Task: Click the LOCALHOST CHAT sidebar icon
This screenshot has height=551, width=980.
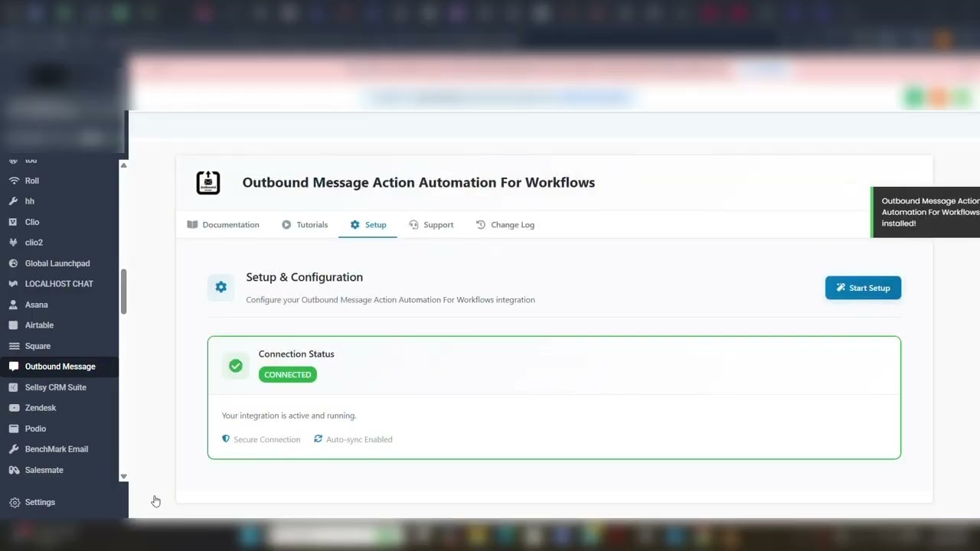Action: pos(13,284)
